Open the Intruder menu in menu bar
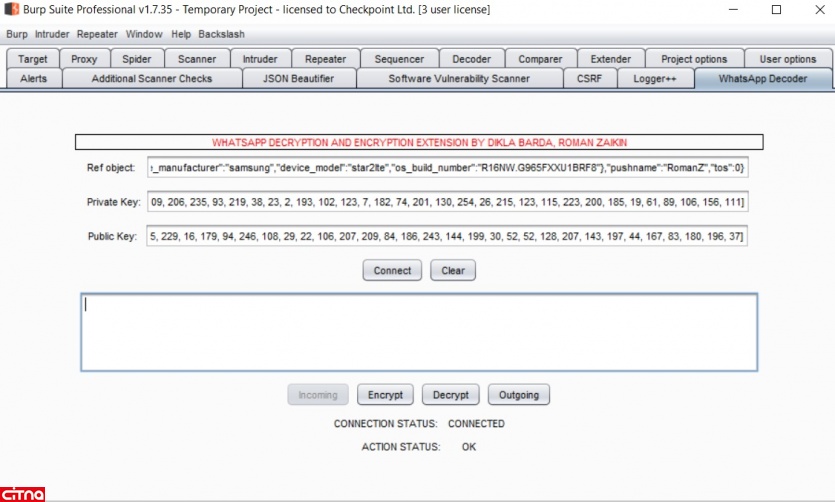 (53, 34)
